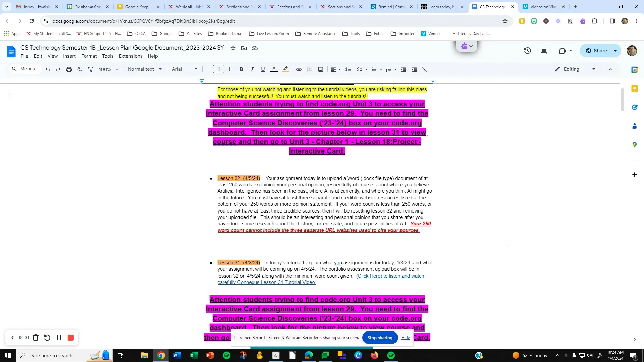Open the text color picker

coord(274,69)
